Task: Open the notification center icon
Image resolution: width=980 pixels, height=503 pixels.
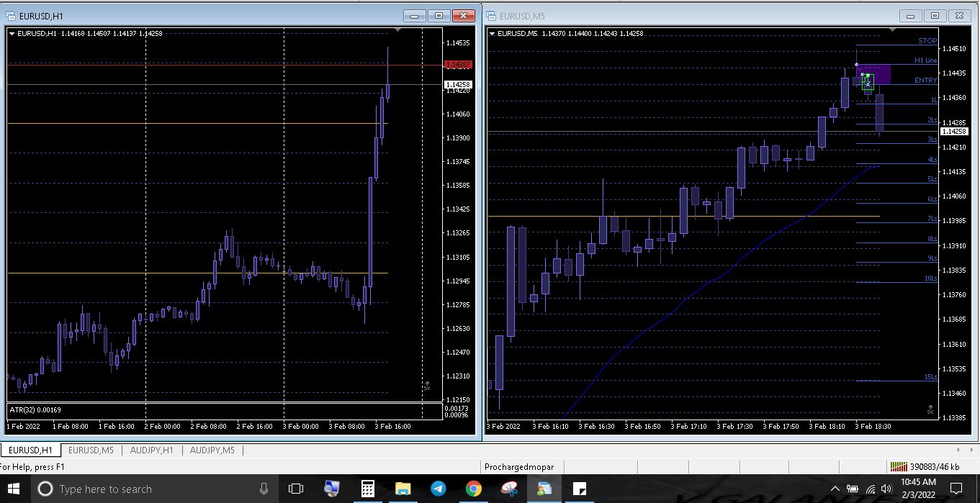Action: tap(956, 489)
